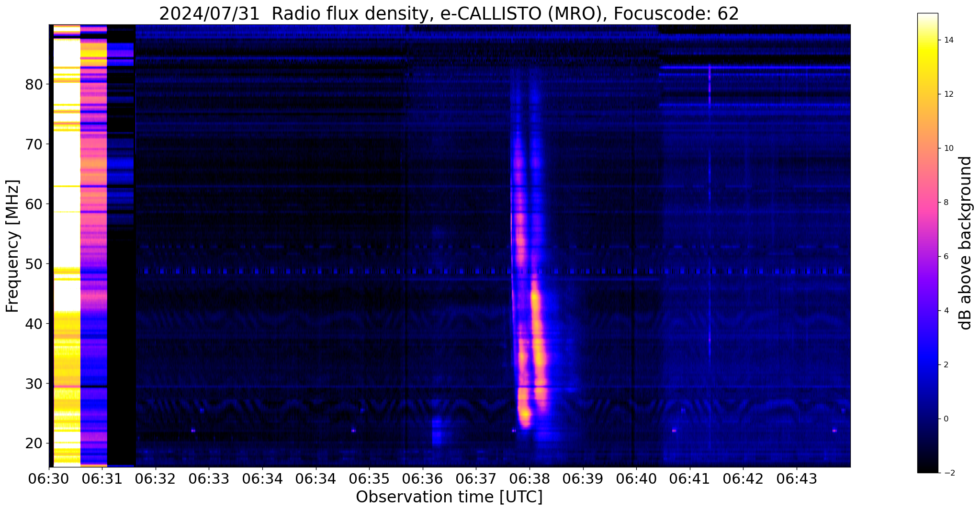Click the colorbar tick label 14
Image resolution: width=980 pixels, height=511 pixels.
pyautogui.click(x=948, y=40)
